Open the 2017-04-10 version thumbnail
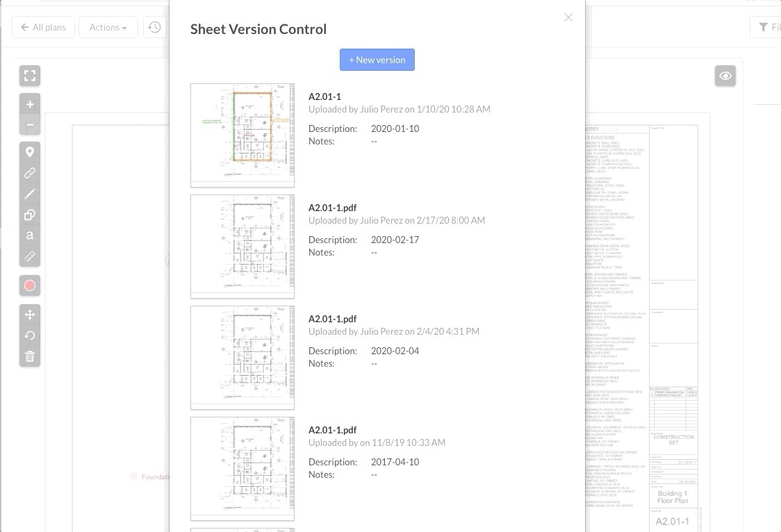 click(x=242, y=469)
